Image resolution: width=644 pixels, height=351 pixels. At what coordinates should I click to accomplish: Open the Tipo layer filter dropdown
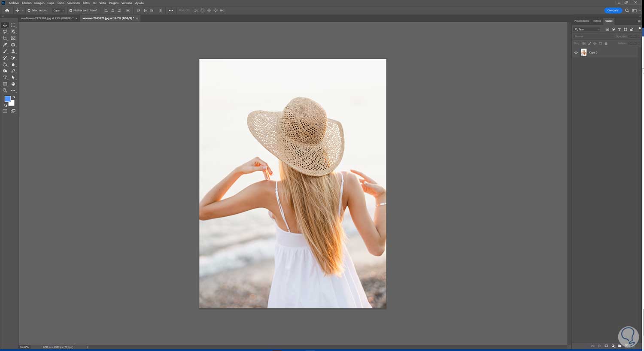[587, 29]
